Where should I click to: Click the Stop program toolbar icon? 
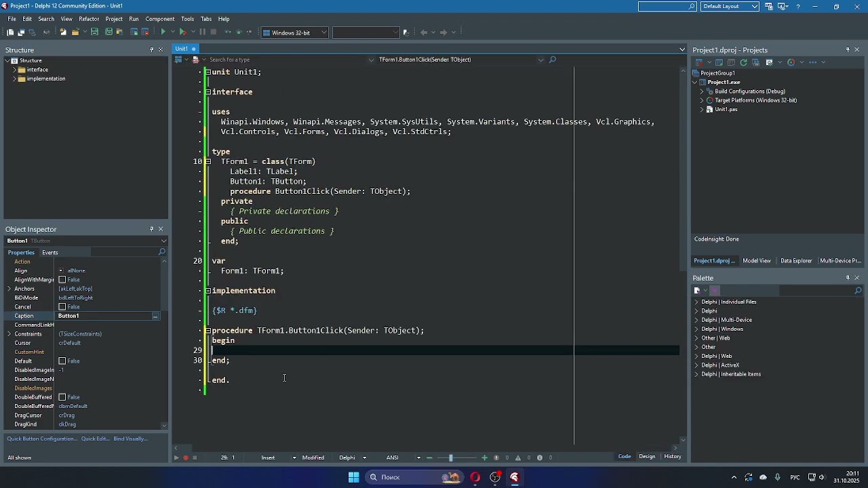214,32
